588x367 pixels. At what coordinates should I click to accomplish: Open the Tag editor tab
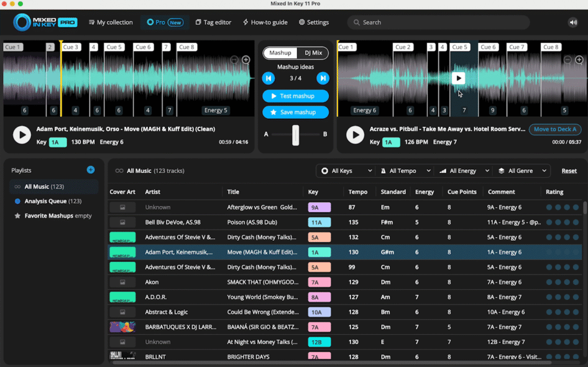213,22
